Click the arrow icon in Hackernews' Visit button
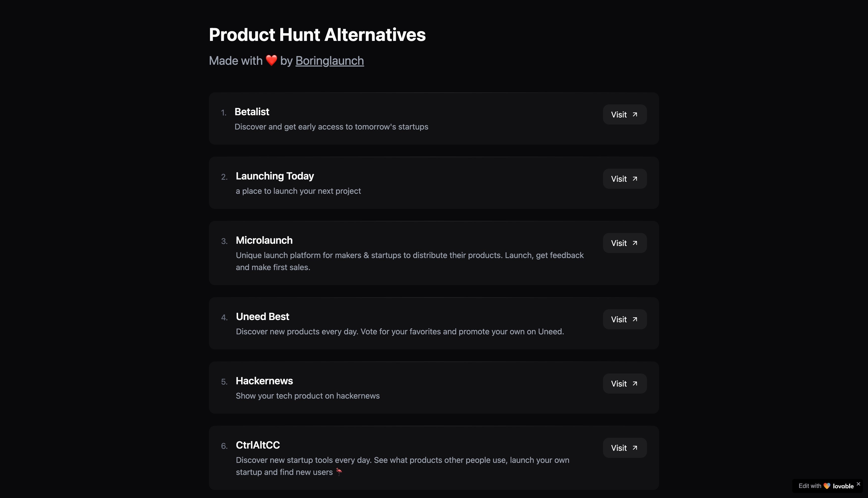 [635, 384]
